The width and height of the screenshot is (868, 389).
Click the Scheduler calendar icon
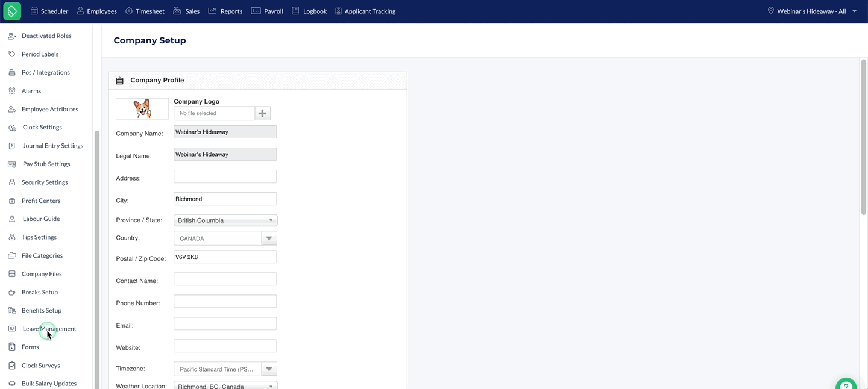click(x=34, y=11)
